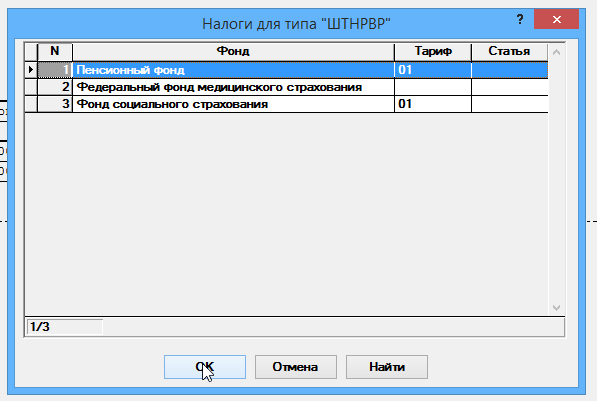Click the row pointer arrow indicator

31,70
